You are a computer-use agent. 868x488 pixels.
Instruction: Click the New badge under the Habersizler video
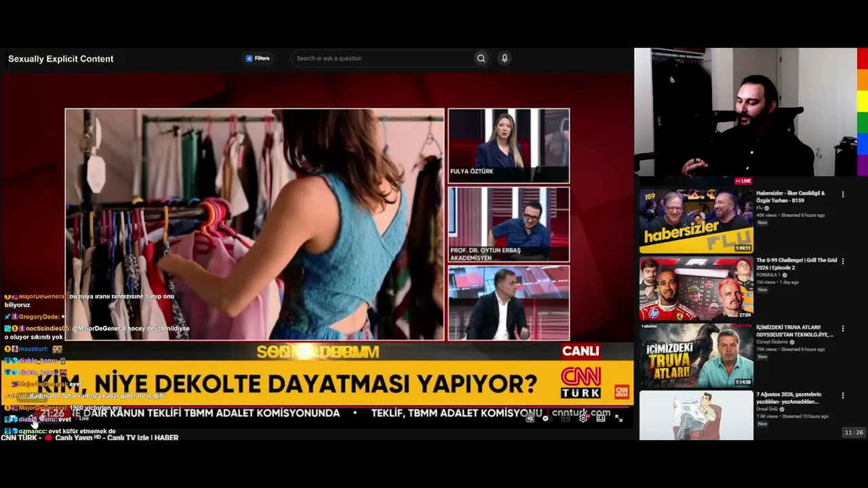(x=762, y=223)
